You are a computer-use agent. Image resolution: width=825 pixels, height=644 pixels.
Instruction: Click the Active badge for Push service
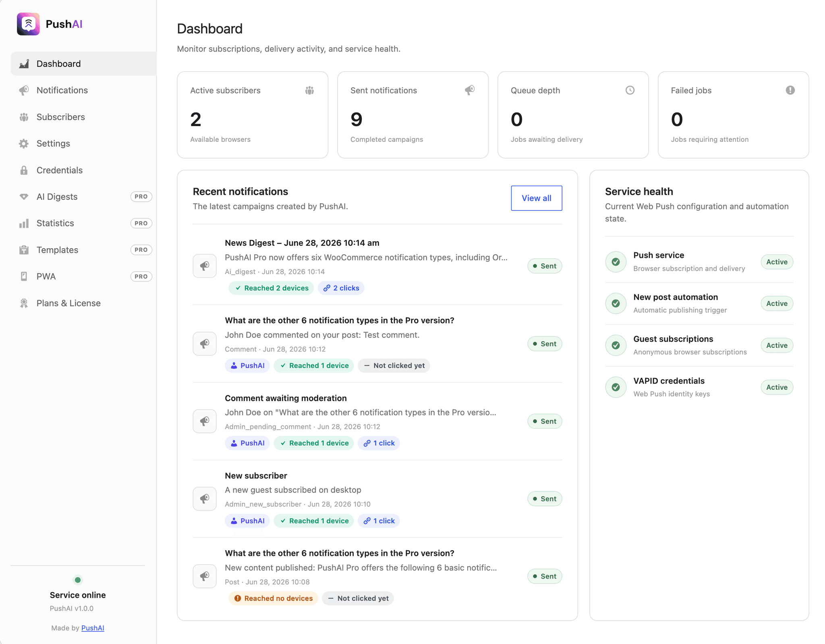click(777, 262)
